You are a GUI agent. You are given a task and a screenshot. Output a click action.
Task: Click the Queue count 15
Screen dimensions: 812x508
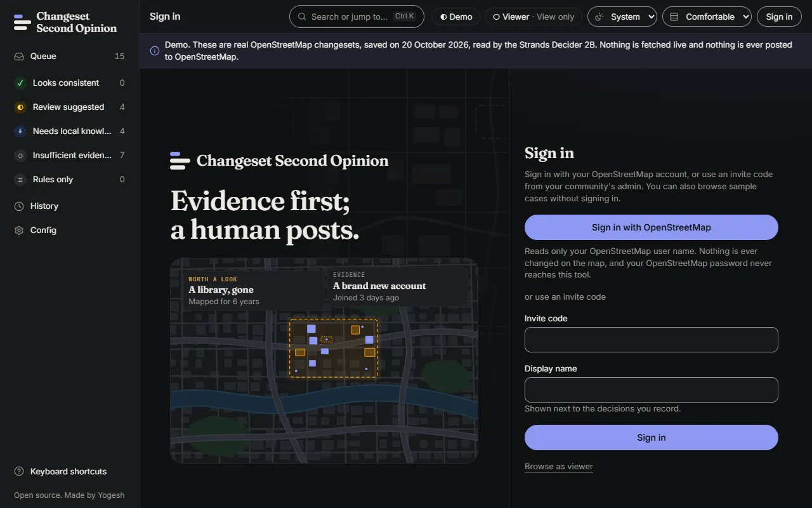click(119, 57)
